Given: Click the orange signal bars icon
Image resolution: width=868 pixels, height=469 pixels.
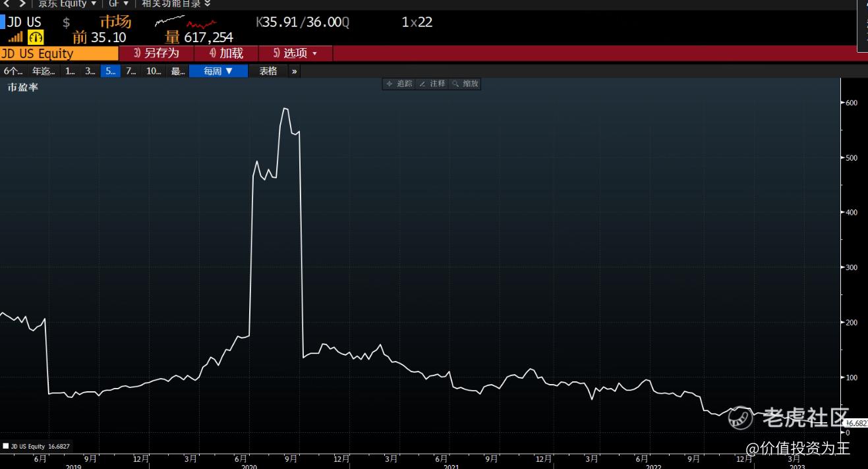Looking at the screenshot, I should [15, 38].
